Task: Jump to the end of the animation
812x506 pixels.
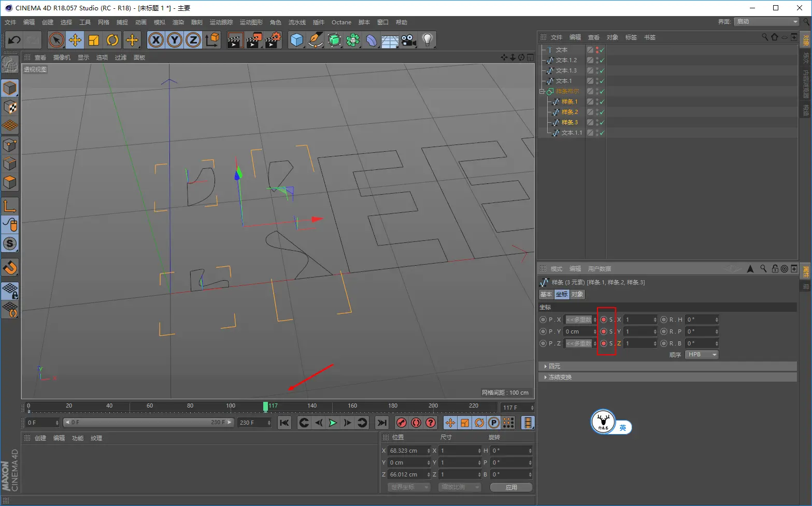Action: [x=382, y=423]
